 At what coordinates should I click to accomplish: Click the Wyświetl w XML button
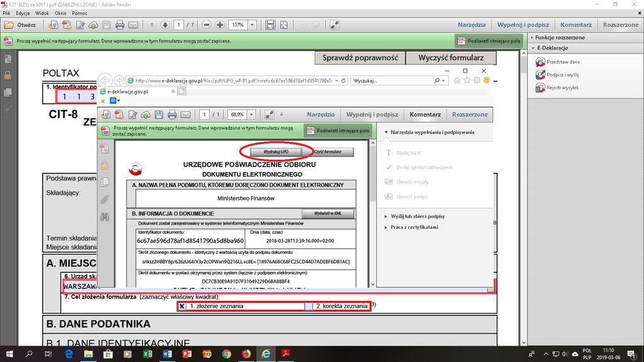click(x=328, y=214)
